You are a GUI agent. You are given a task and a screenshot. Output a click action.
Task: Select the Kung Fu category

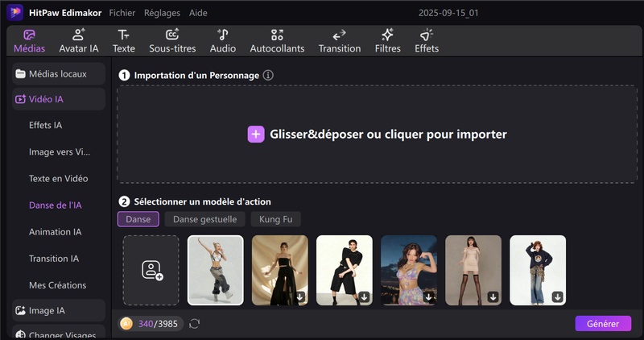[275, 219]
